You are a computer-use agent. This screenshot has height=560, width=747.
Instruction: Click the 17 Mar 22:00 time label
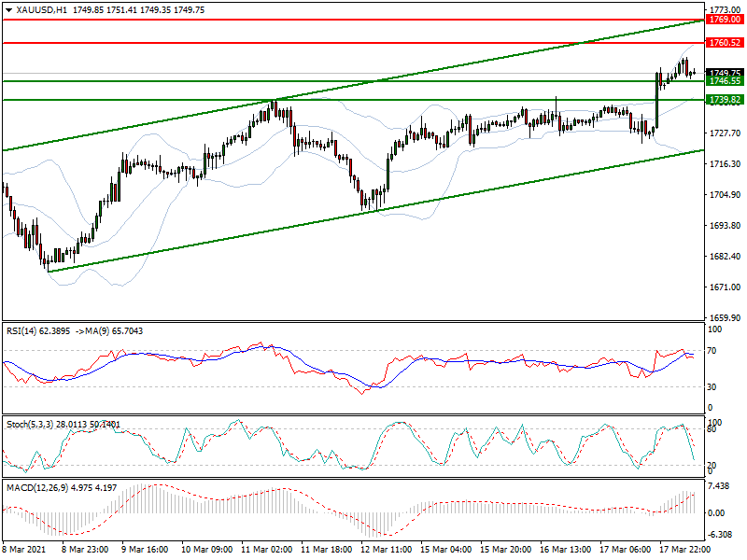tap(684, 550)
